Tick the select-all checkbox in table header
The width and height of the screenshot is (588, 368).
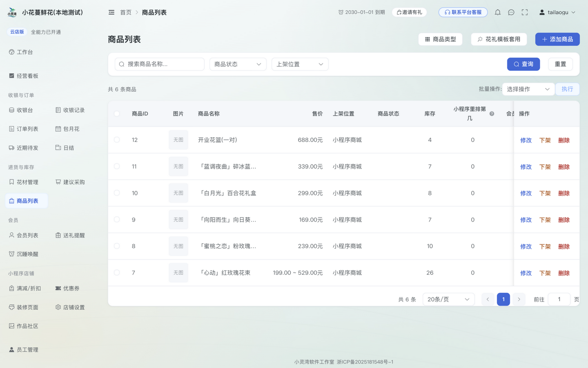[x=117, y=114]
